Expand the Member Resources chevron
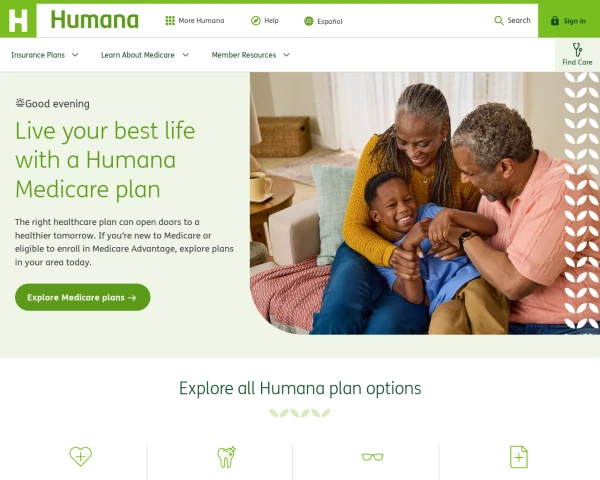This screenshot has width=600, height=480. (286, 55)
